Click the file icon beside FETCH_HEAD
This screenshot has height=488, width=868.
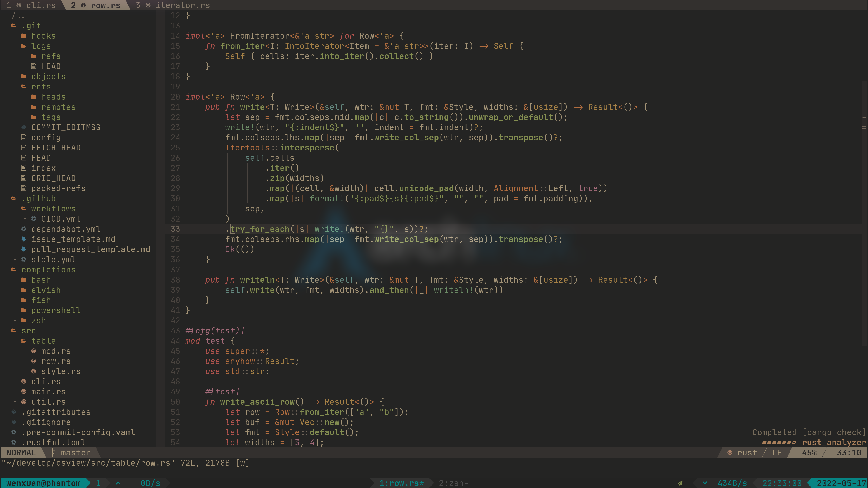24,148
